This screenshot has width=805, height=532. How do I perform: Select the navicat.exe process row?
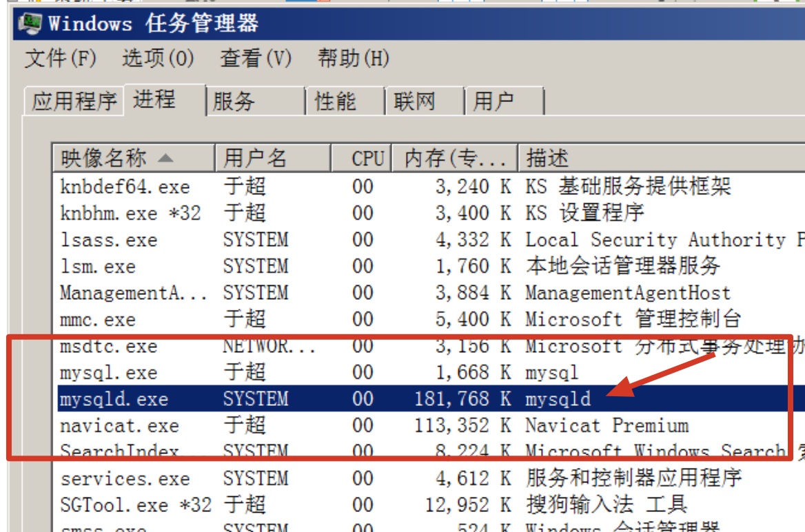coord(119,426)
